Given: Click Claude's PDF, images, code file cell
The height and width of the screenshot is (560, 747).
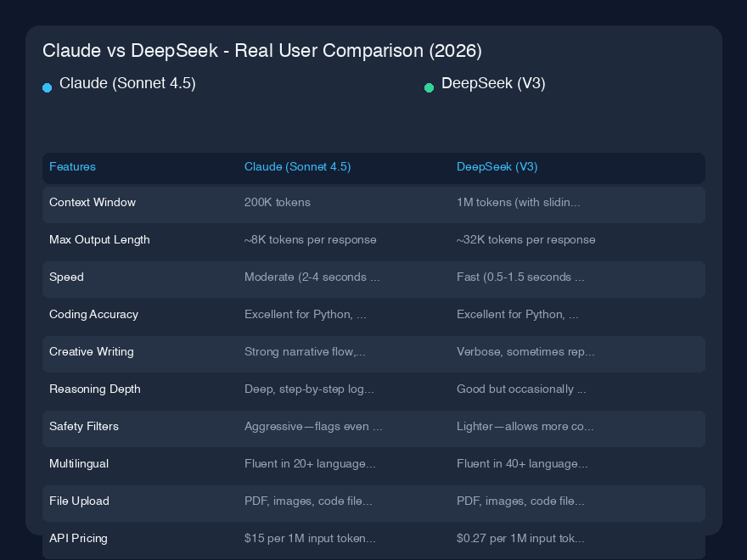Looking at the screenshot, I should 308,501.
